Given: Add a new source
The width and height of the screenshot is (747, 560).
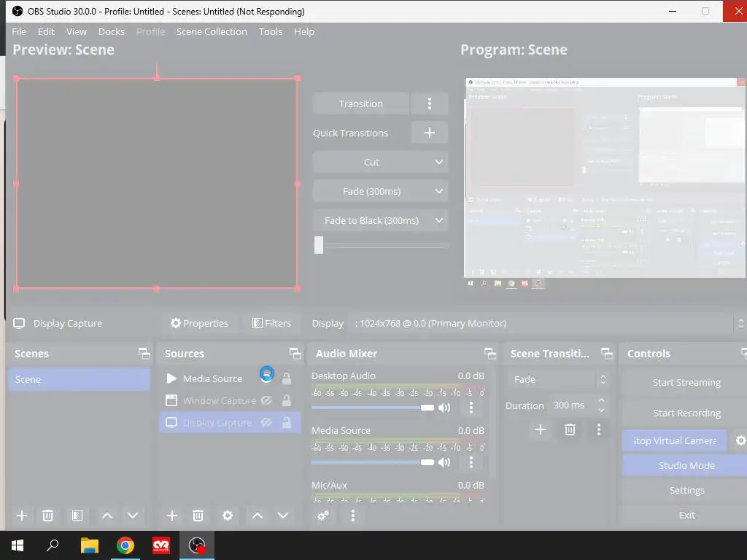Looking at the screenshot, I should coord(172,516).
